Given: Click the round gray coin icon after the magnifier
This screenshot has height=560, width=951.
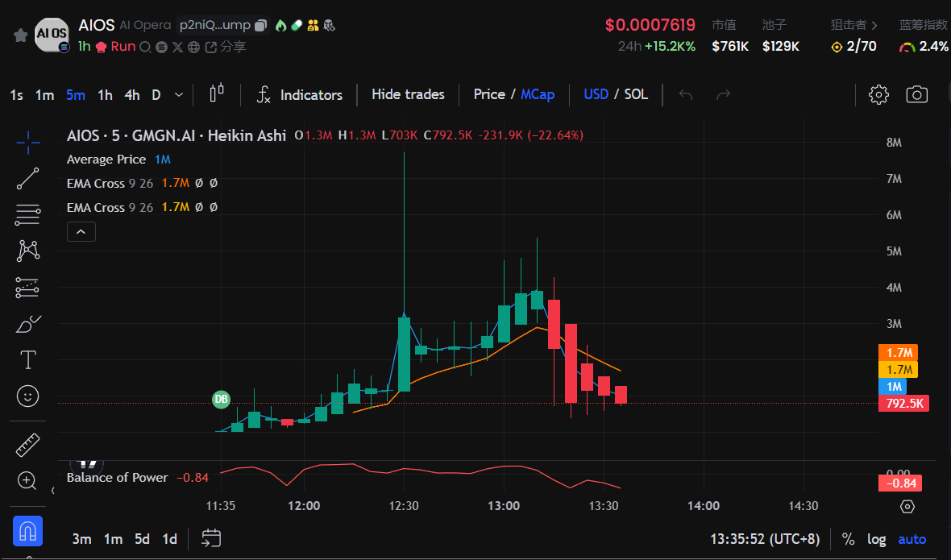Looking at the screenshot, I should point(161,47).
